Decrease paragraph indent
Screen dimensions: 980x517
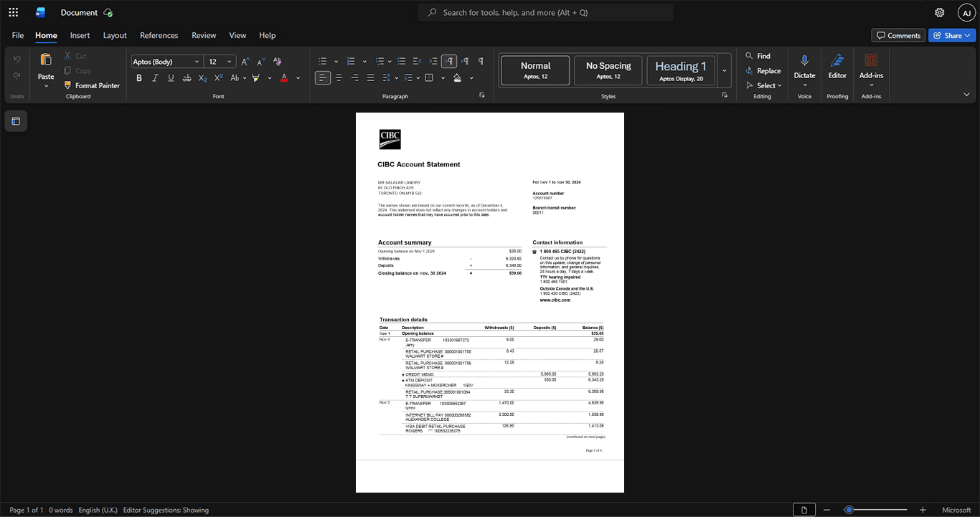tap(418, 62)
